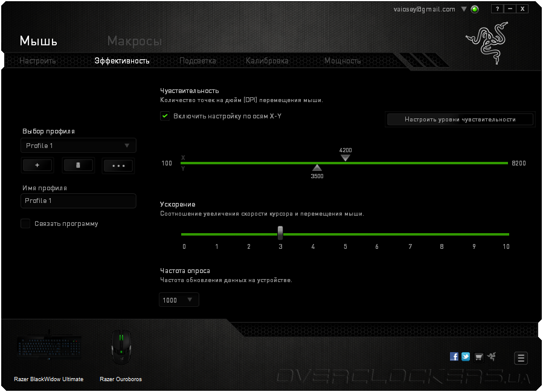This screenshot has width=543, height=392.
Task: Open the Подсветка tab
Action: (x=198, y=61)
